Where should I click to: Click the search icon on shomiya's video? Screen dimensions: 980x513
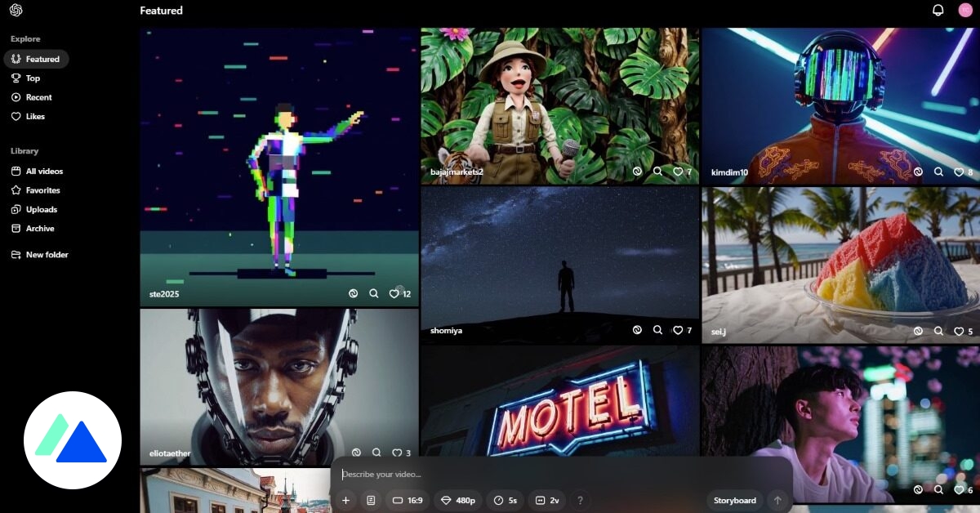658,330
